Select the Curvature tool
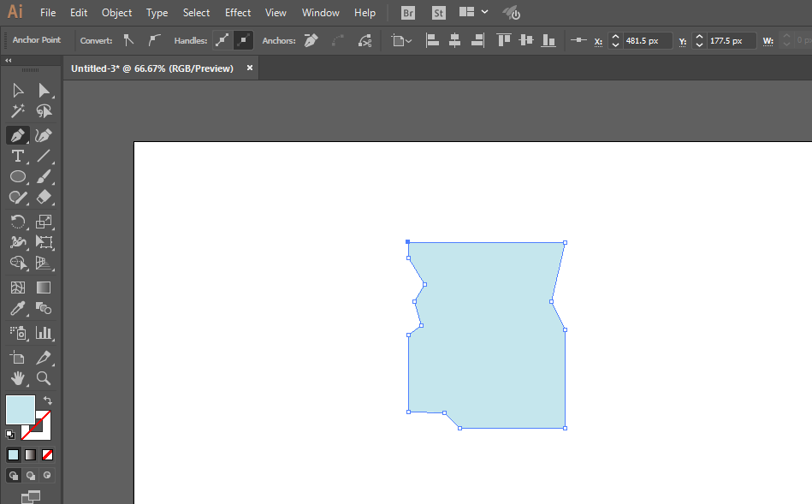Screen dimensions: 812x504 tap(44, 136)
